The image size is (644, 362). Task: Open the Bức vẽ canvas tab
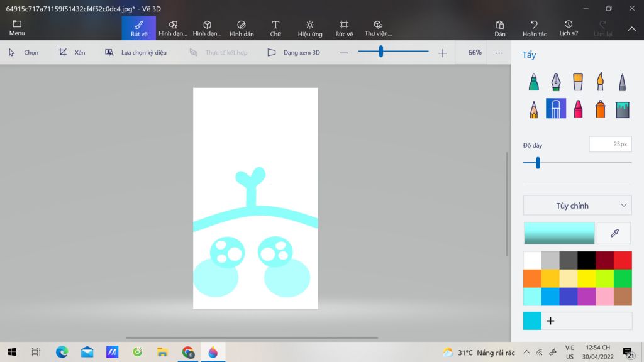pyautogui.click(x=344, y=28)
